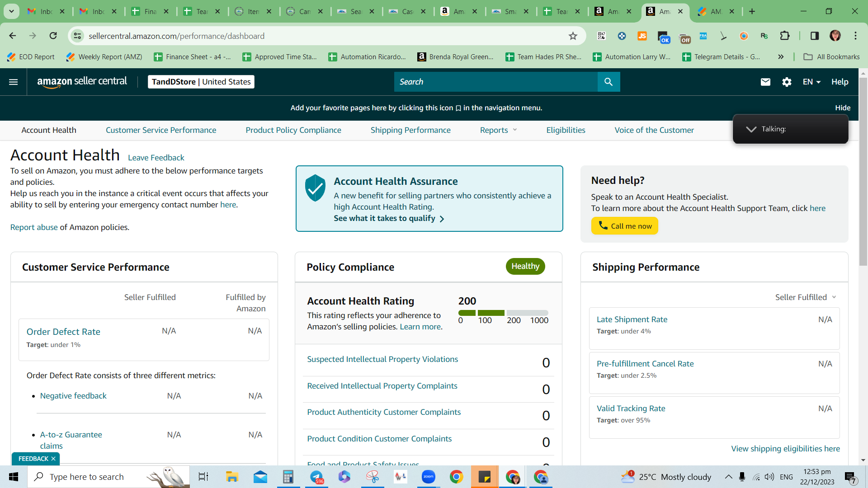Open the tab search dropdown arrow
868x488 pixels.
tap(11, 11)
